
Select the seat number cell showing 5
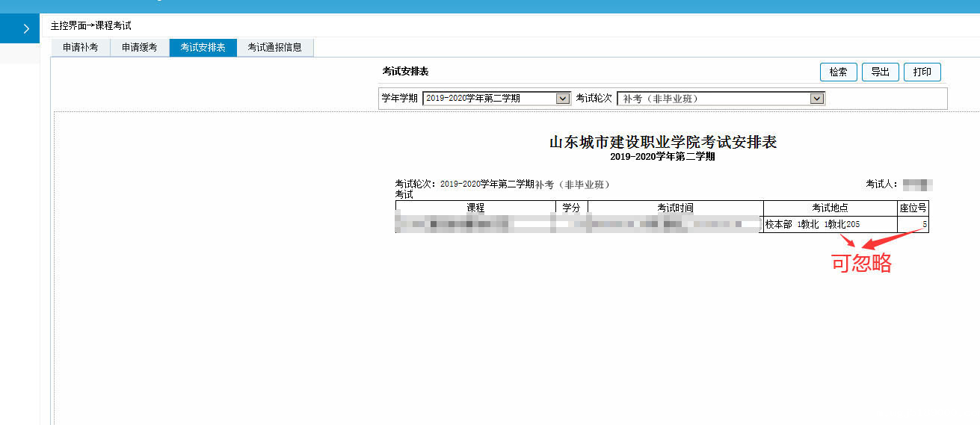point(913,224)
